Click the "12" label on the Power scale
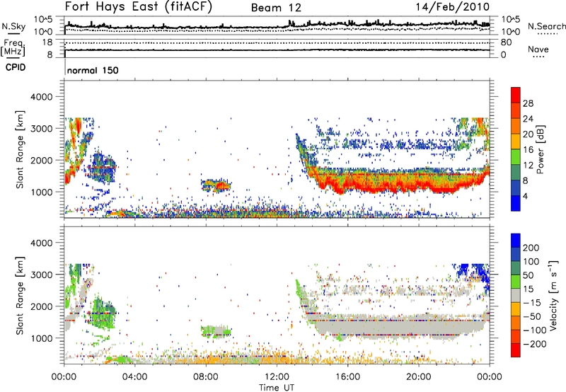 pos(528,166)
